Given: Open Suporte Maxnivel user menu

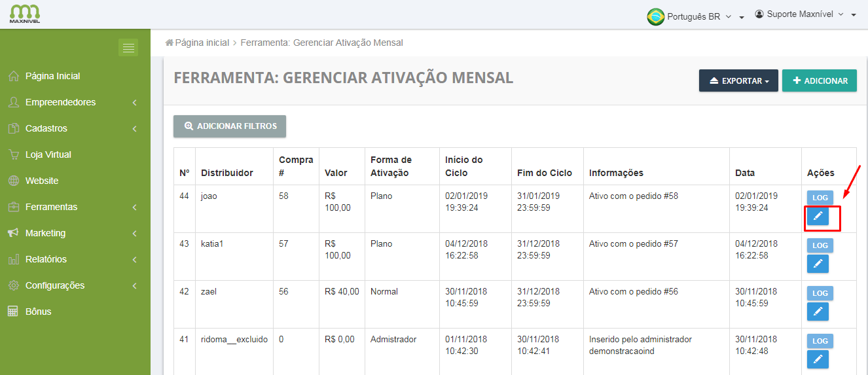Looking at the screenshot, I should tap(805, 14).
